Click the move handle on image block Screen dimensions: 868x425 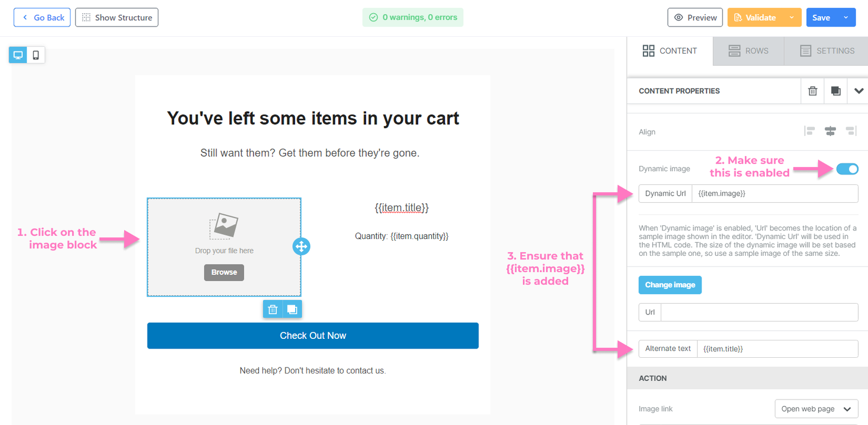click(x=301, y=247)
